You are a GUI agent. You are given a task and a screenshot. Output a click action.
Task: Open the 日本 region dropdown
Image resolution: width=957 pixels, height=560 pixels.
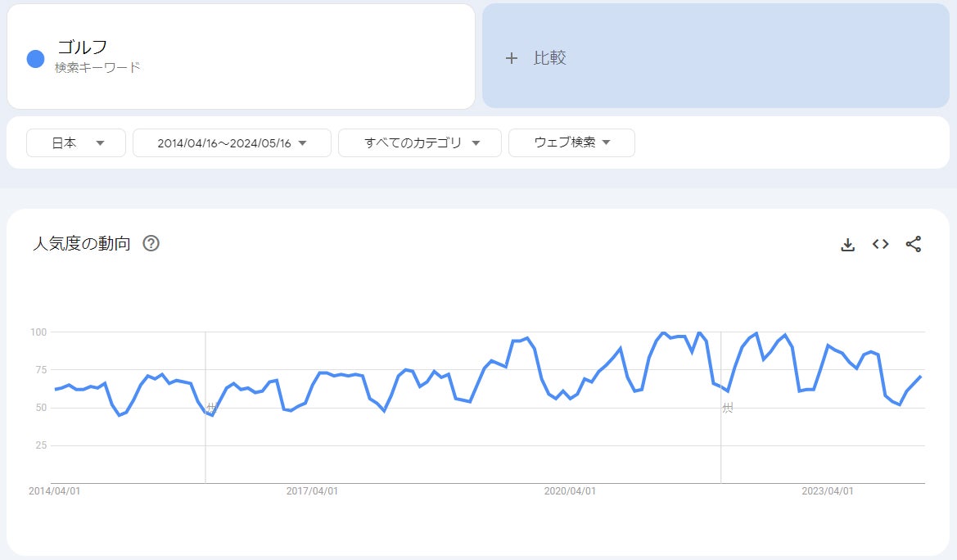pos(76,142)
